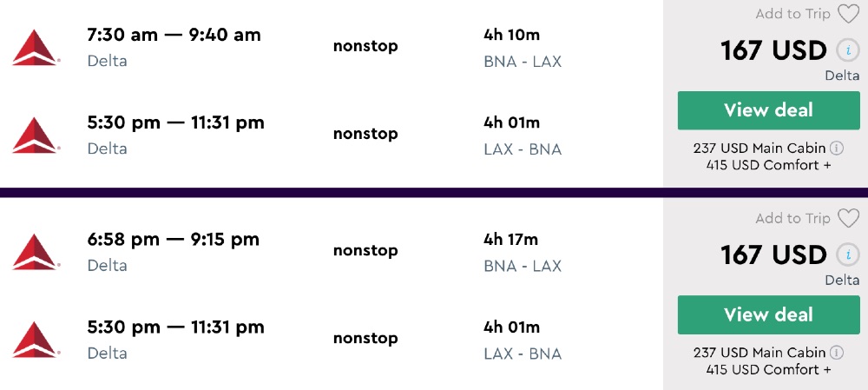
Task: Click Delta logo of first 5:30 pm return
Action: (35, 135)
